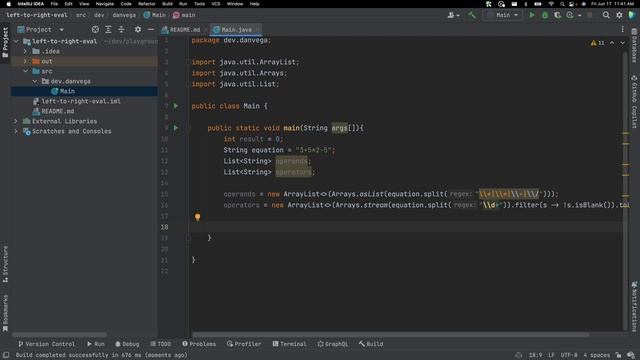Expand Scratches and Consoles node
This screenshot has height=360, width=640.
(x=16, y=131)
